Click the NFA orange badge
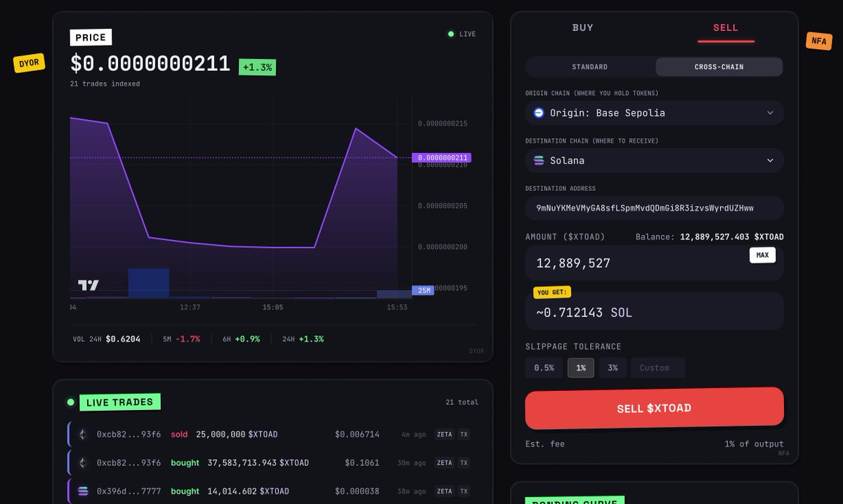The height and width of the screenshot is (504, 843). (819, 41)
